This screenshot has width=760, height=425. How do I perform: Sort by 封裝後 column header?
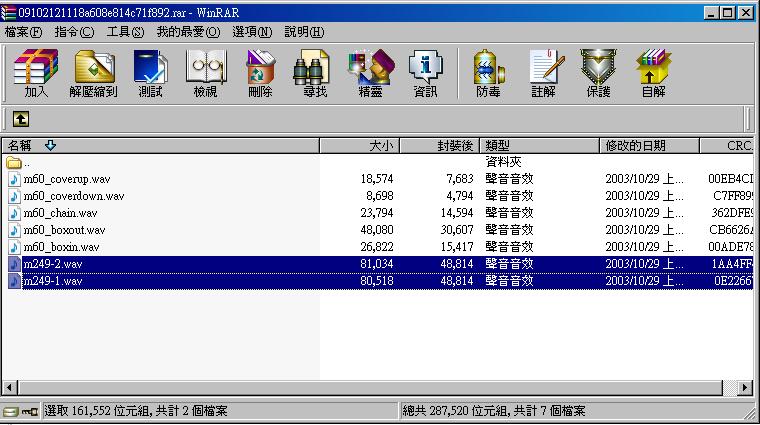[x=440, y=145]
